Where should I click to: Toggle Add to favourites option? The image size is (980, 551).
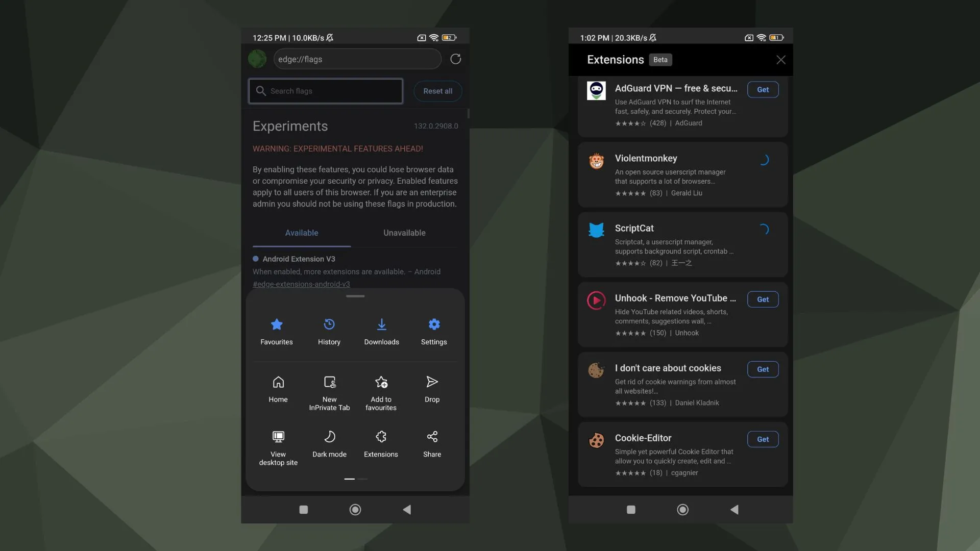coord(381,391)
